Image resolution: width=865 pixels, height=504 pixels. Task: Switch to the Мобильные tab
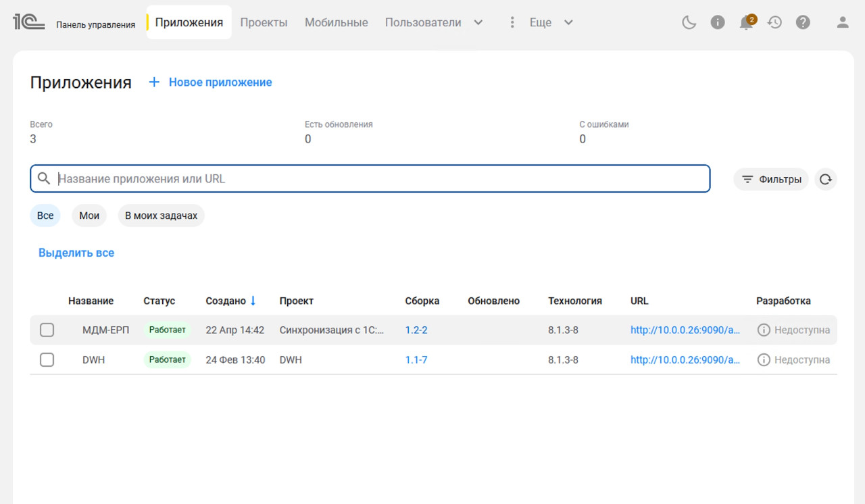(337, 22)
